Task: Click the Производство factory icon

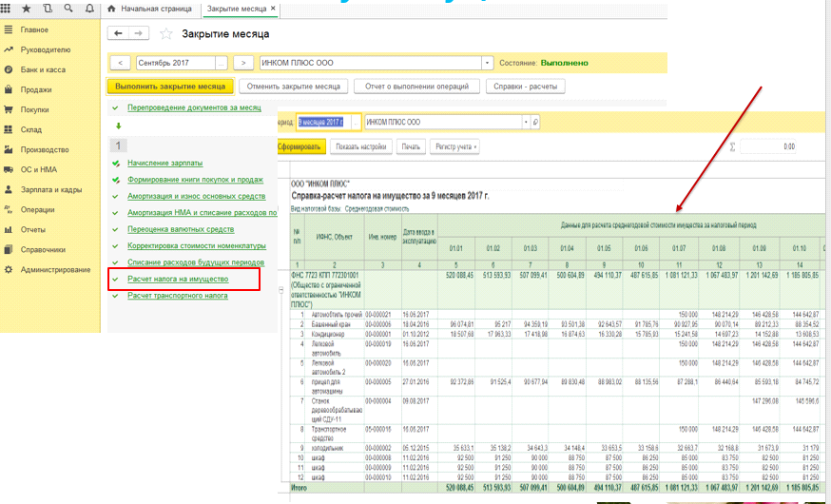Action: click(x=9, y=149)
